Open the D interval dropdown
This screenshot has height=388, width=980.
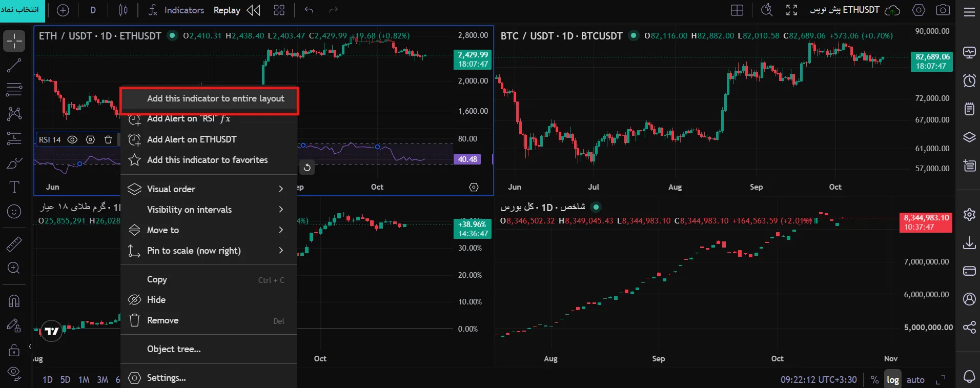[x=93, y=10]
